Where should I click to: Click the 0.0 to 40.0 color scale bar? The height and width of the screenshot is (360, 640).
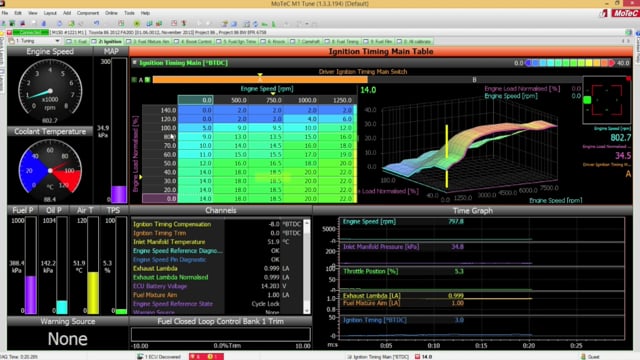571,62
